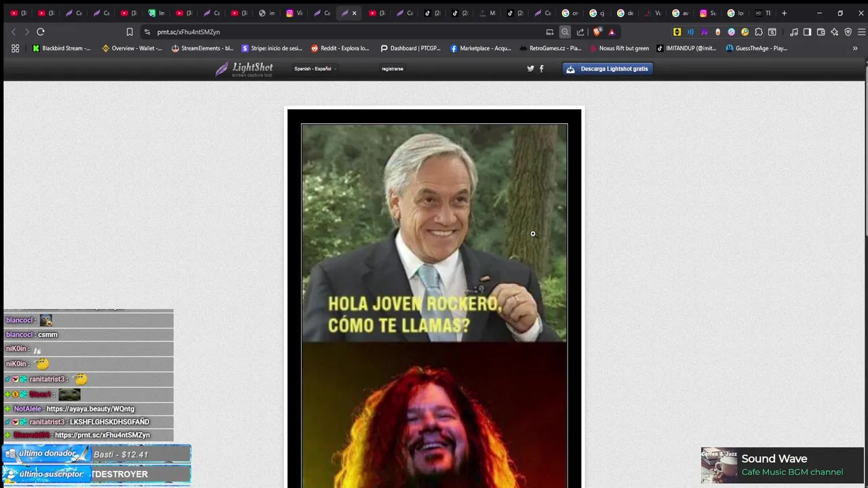The image size is (868, 488).
Task: Switch to the 'TE' tab
Action: pyautogui.click(x=763, y=13)
